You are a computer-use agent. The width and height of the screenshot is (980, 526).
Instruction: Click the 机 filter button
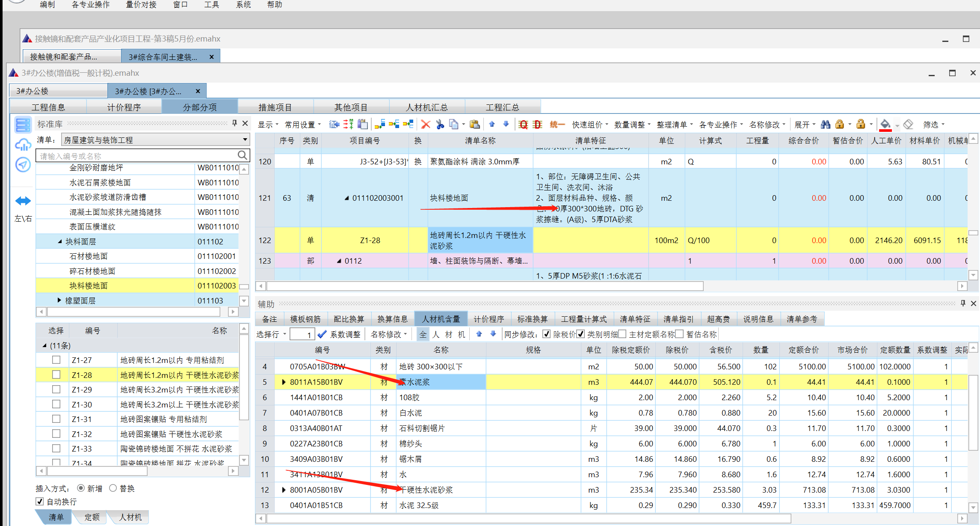462,334
